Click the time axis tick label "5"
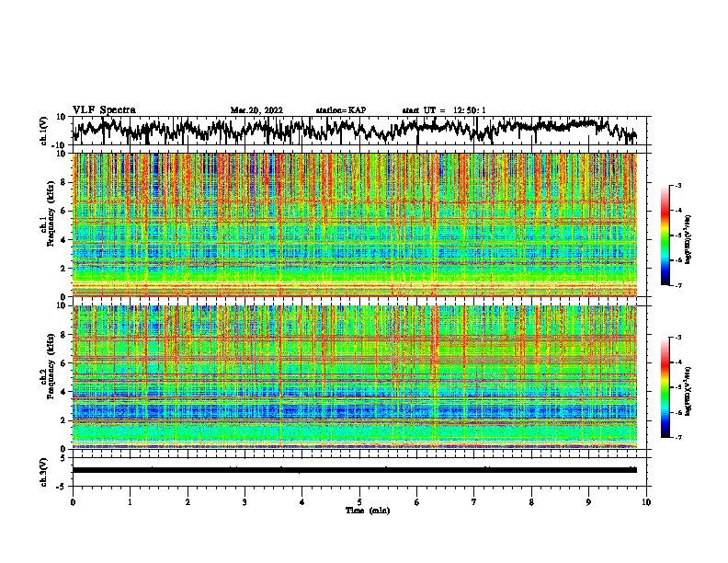 359,502
